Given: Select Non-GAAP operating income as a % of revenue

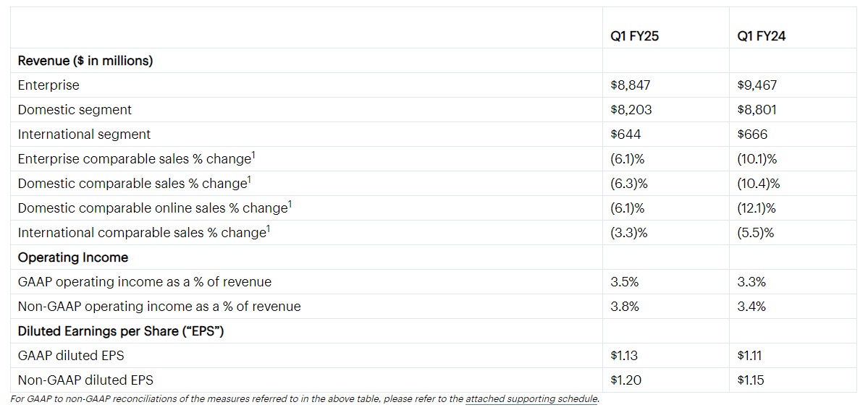Looking at the screenshot, I should tap(159, 307).
